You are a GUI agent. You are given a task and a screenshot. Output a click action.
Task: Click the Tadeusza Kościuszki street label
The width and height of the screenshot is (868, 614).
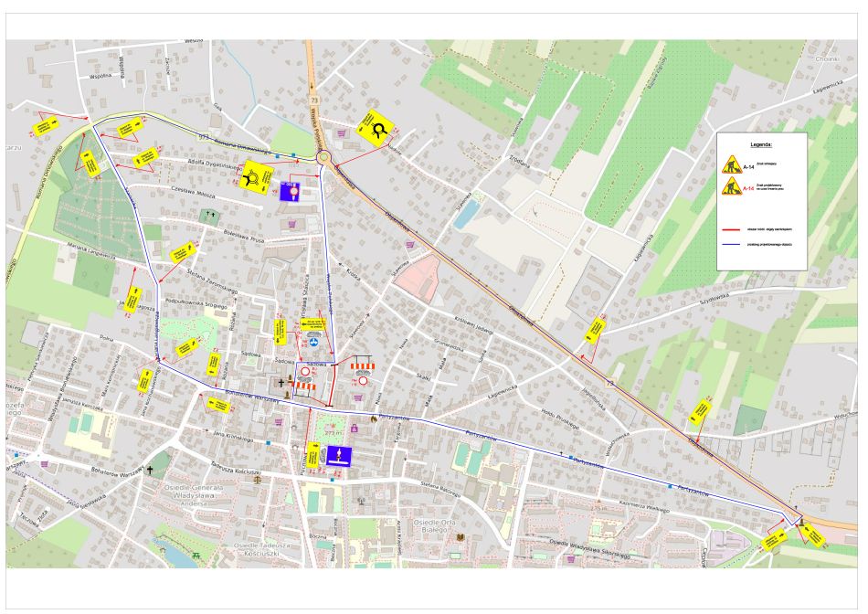pyautogui.click(x=235, y=468)
